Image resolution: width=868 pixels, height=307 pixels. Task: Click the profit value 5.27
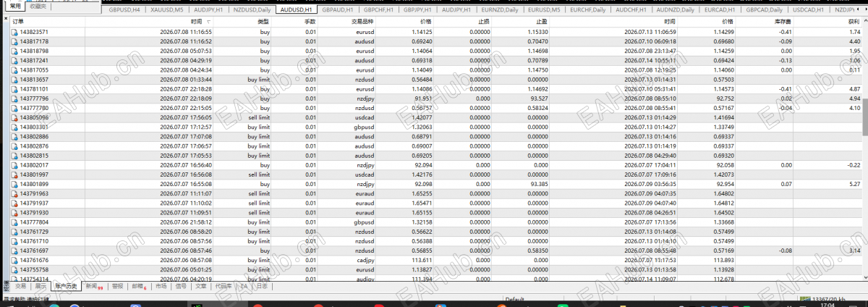(x=854, y=184)
